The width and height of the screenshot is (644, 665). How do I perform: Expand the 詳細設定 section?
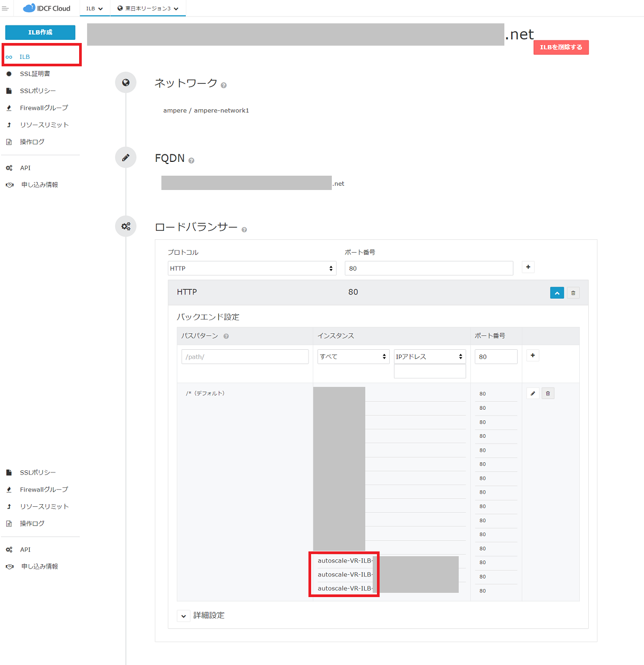(184, 616)
